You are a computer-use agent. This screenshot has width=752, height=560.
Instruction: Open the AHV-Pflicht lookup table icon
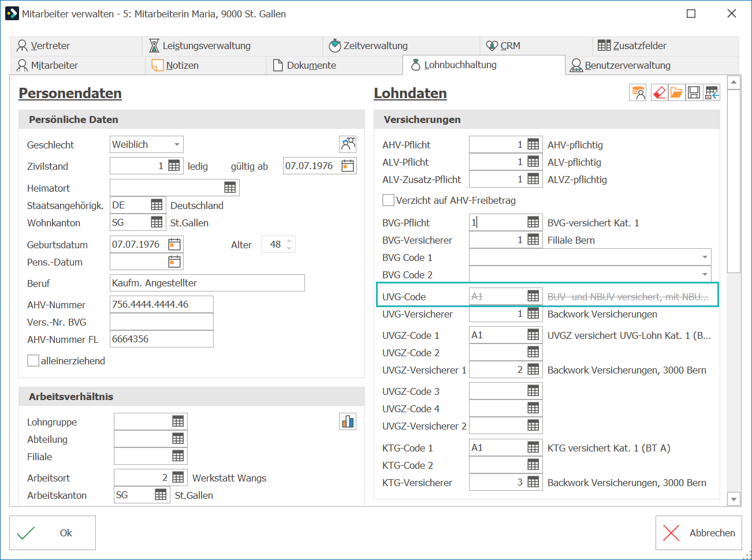point(533,144)
